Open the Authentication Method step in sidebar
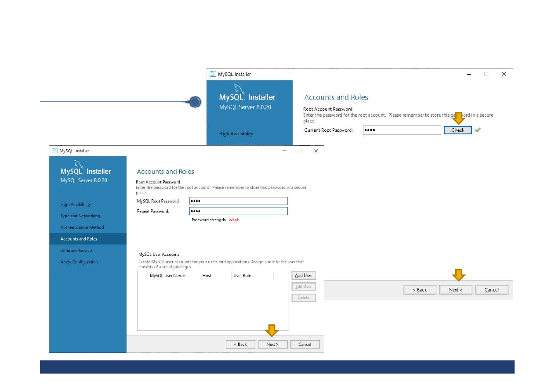This screenshot has width=555, height=392. 82,227
